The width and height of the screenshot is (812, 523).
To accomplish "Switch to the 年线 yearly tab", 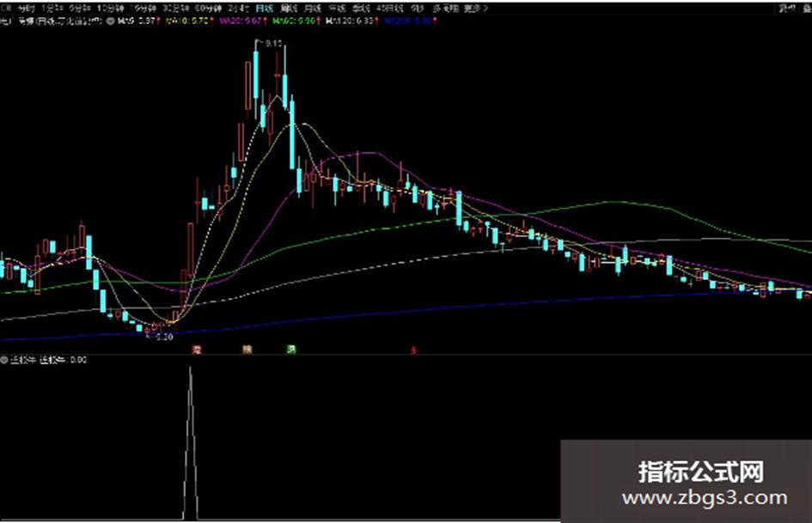I will 337,9.
